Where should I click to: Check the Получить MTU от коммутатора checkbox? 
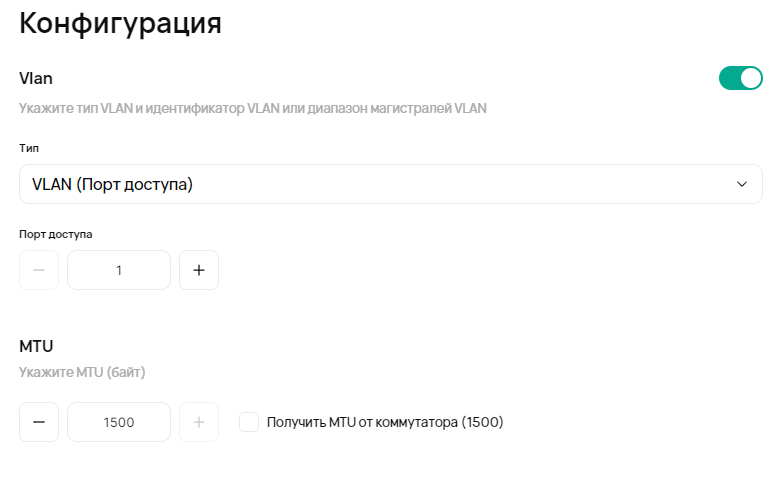[249, 422]
